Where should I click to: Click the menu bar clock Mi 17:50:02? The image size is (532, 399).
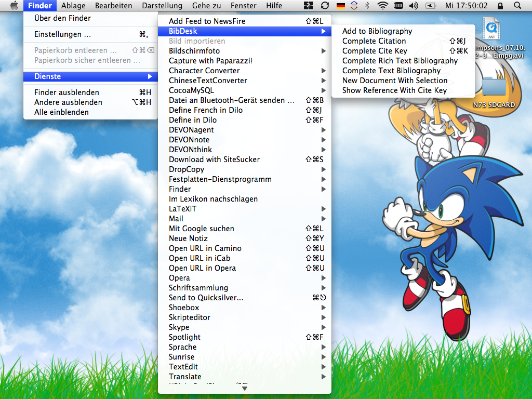click(x=467, y=5)
